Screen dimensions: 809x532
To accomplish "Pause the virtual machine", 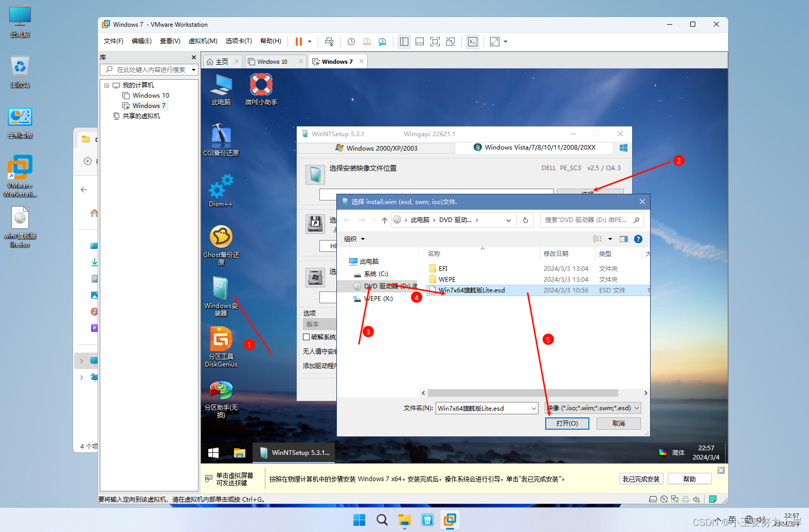I will (298, 42).
